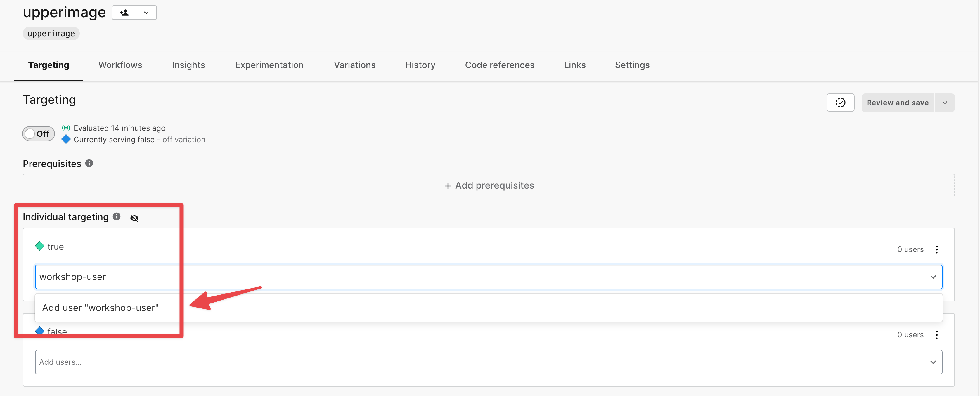View the History tab
This screenshot has width=980, height=396.
[x=420, y=65]
